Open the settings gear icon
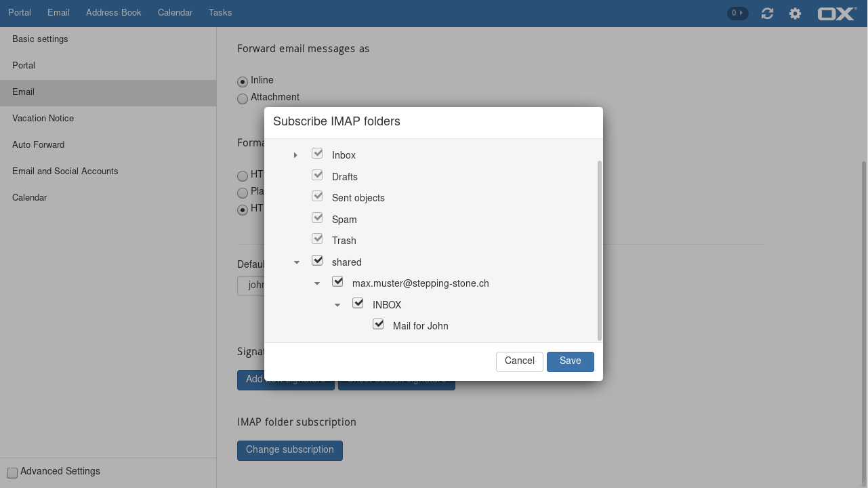The image size is (868, 488). click(795, 14)
